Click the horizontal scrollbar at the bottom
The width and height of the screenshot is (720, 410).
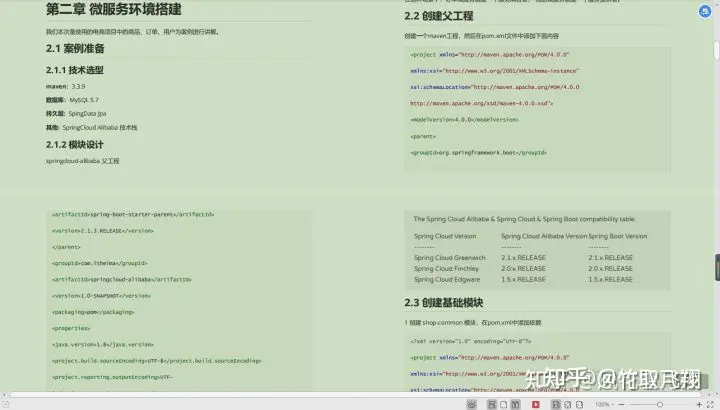(356, 394)
